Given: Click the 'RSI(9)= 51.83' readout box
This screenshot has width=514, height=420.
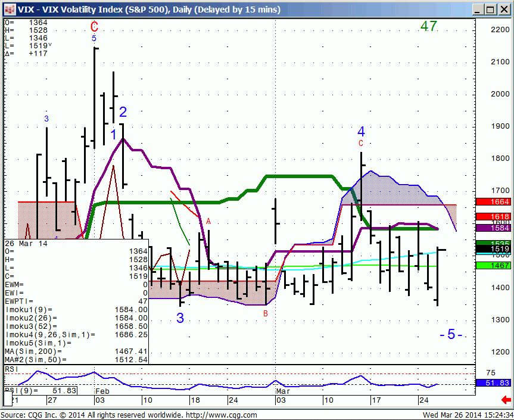Looking at the screenshot, I should [x=41, y=390].
